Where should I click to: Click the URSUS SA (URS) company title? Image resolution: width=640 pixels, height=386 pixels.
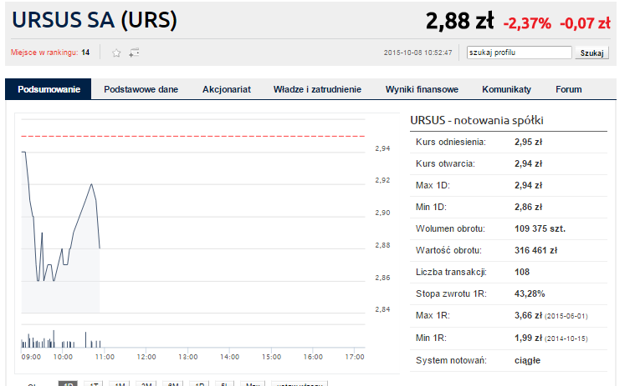click(x=95, y=20)
